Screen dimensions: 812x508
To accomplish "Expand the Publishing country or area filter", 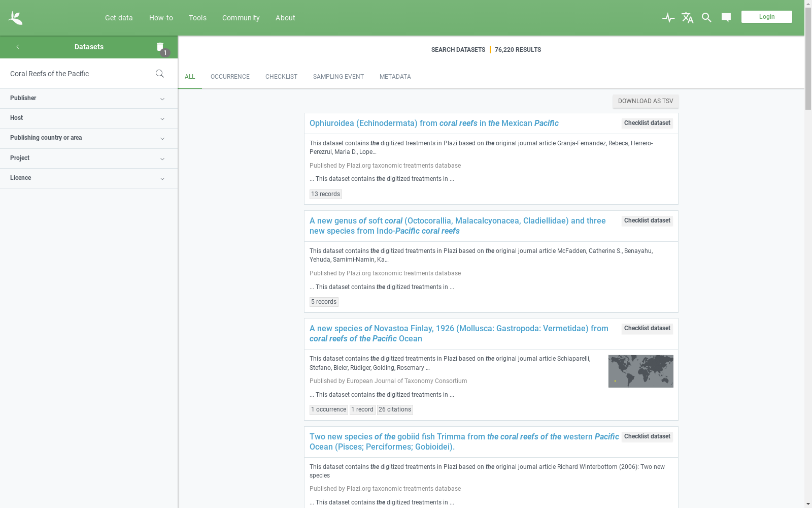I will point(89,138).
